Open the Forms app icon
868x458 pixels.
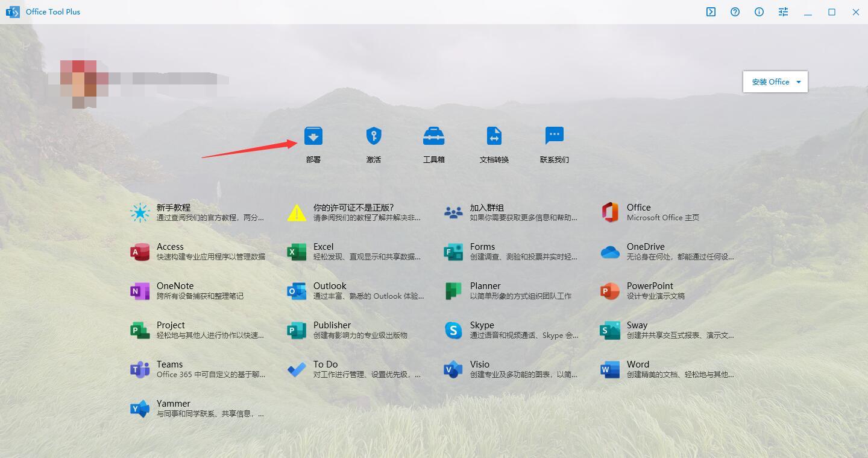coord(453,252)
